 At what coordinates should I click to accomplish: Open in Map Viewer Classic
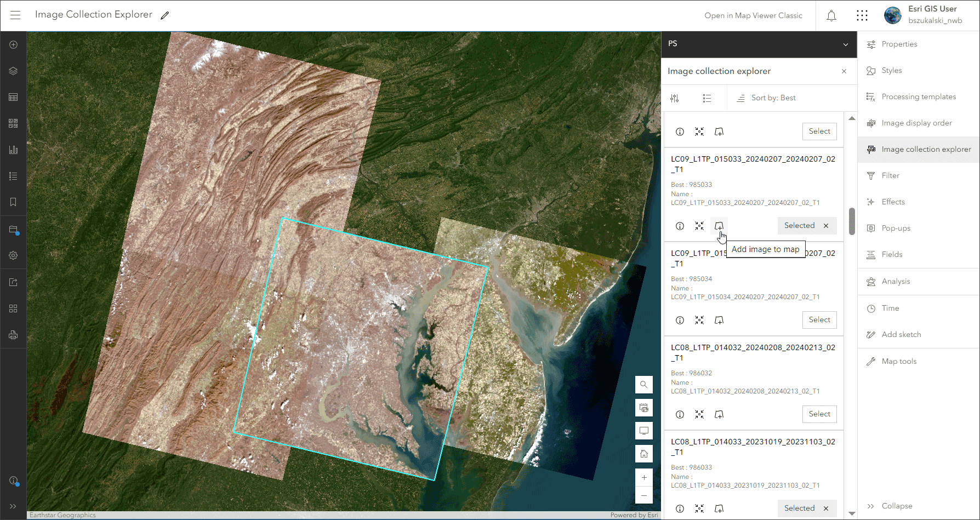pos(753,15)
